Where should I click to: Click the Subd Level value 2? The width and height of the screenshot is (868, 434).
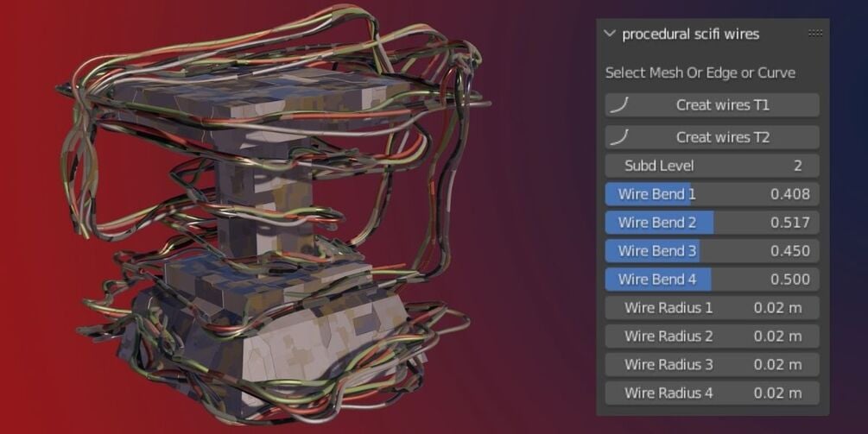[x=798, y=166]
